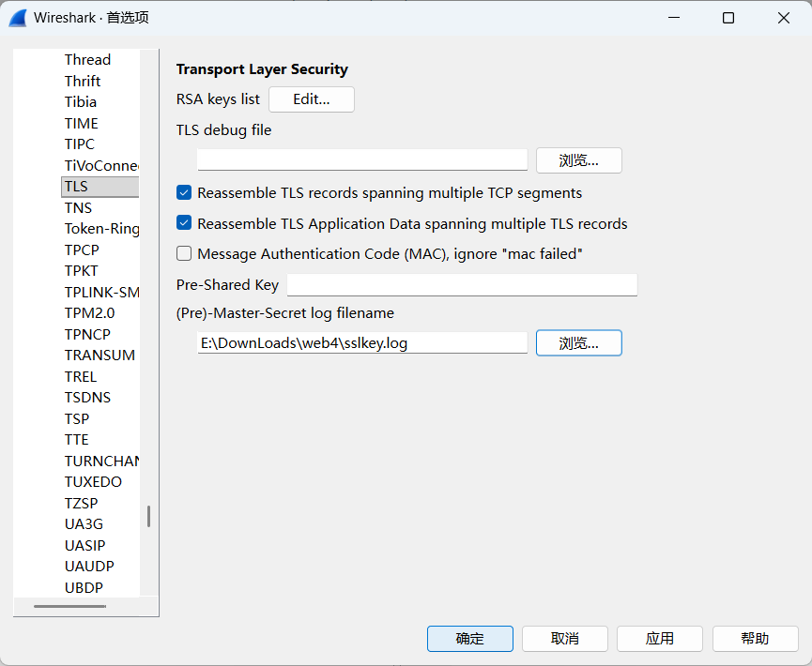Click the protocol list horizontal scrollbar
The width and height of the screenshot is (812, 666).
(x=69, y=606)
